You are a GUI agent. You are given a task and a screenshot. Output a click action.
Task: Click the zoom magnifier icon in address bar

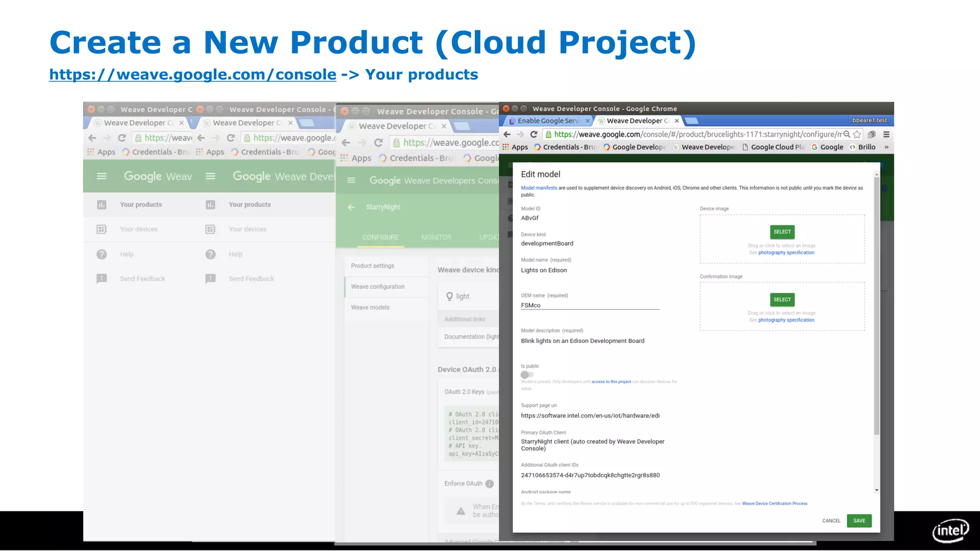tap(846, 134)
